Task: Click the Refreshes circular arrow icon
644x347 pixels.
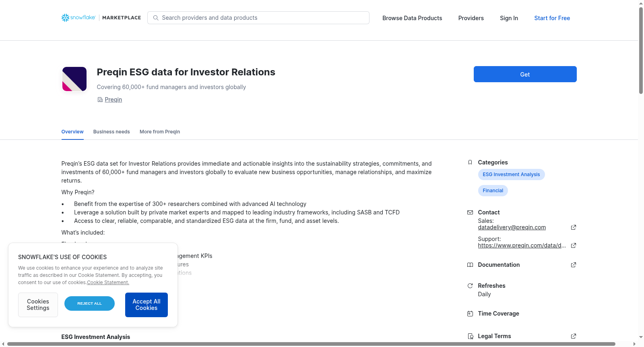Action: coord(470,286)
